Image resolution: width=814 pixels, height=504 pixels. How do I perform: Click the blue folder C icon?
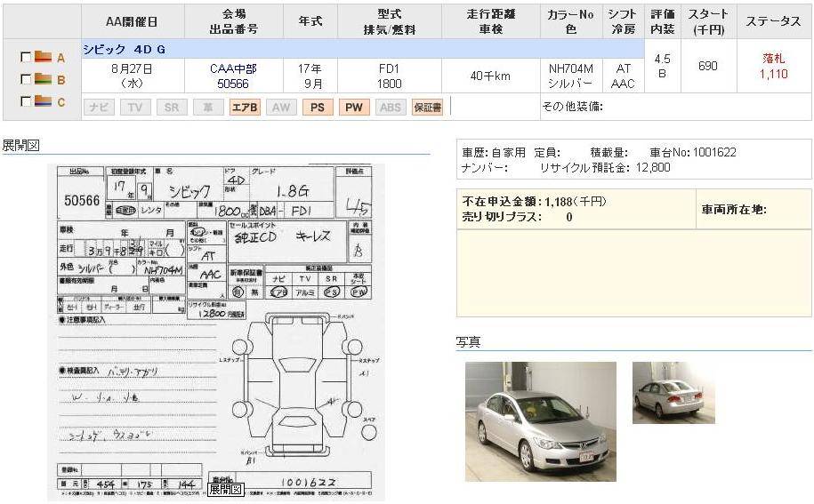click(43, 100)
